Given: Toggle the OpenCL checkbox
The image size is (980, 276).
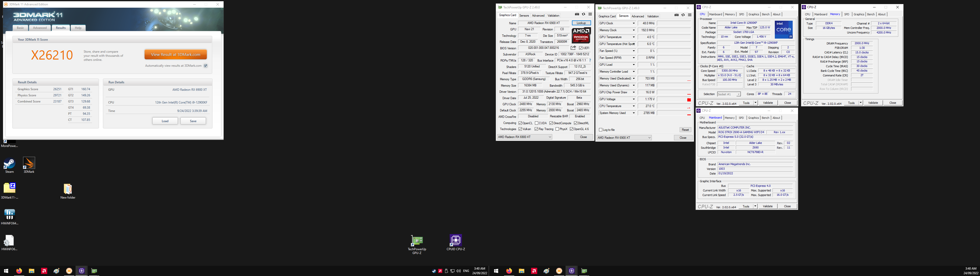Looking at the screenshot, I should point(520,123).
